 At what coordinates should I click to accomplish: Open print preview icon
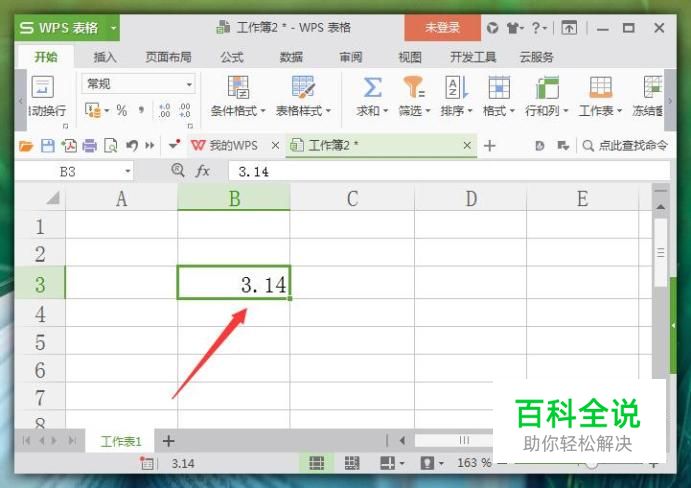[x=110, y=145]
